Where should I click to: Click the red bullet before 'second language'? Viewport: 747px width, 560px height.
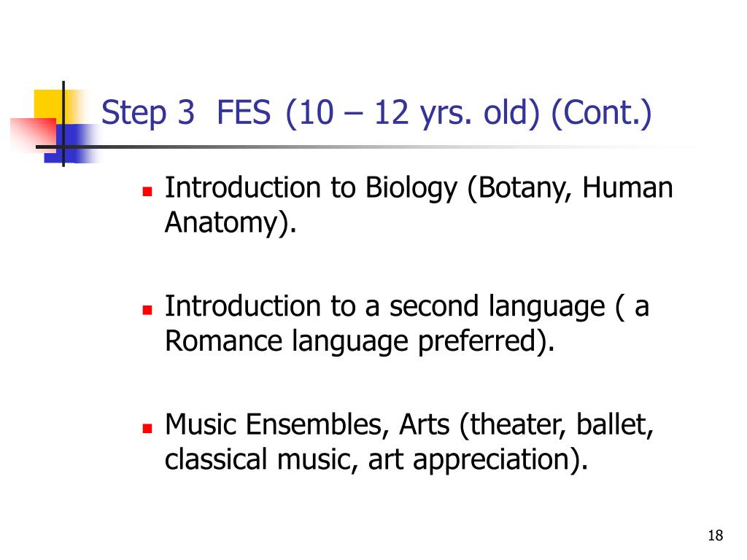click(x=147, y=310)
